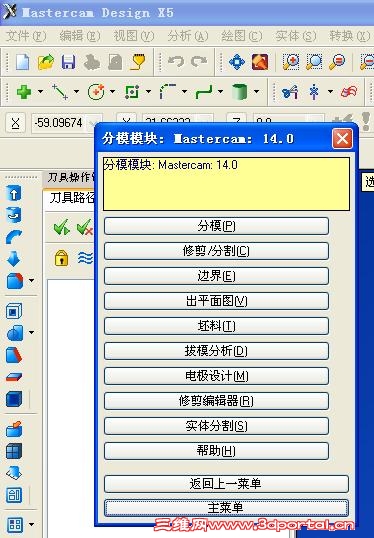The height and width of the screenshot is (538, 374).
Task: Click the 修剪编辑器(R) button
Action: pos(216,401)
